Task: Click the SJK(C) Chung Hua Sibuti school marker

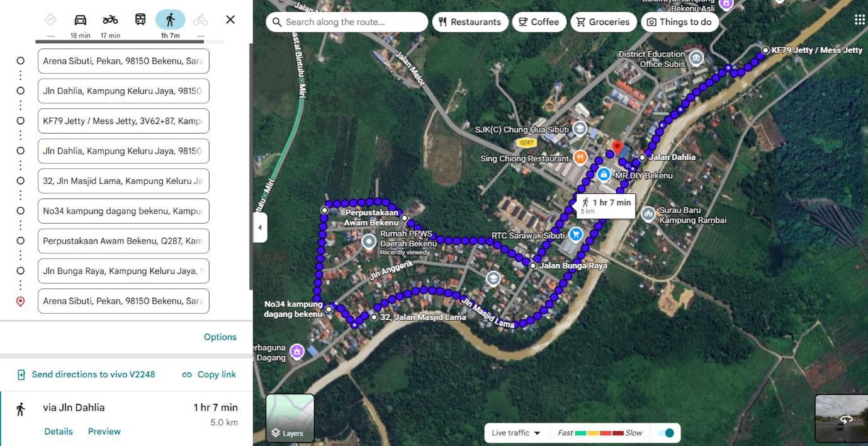Action: pyautogui.click(x=580, y=129)
